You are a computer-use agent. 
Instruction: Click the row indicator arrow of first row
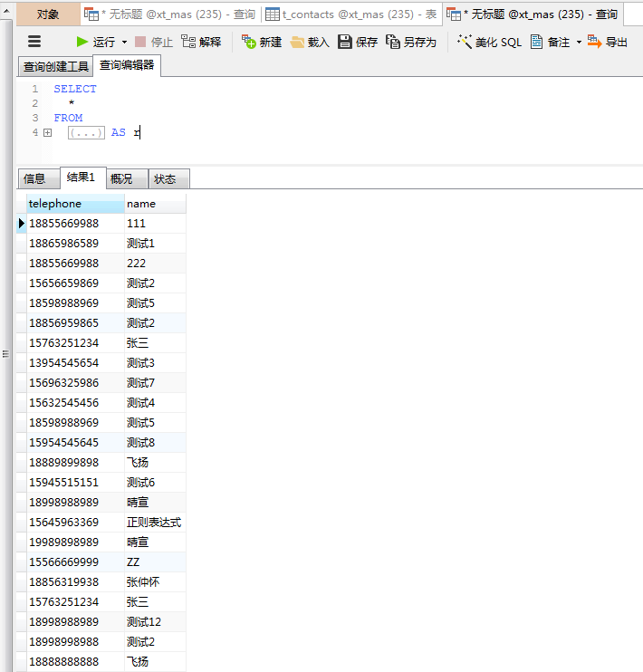[22, 224]
